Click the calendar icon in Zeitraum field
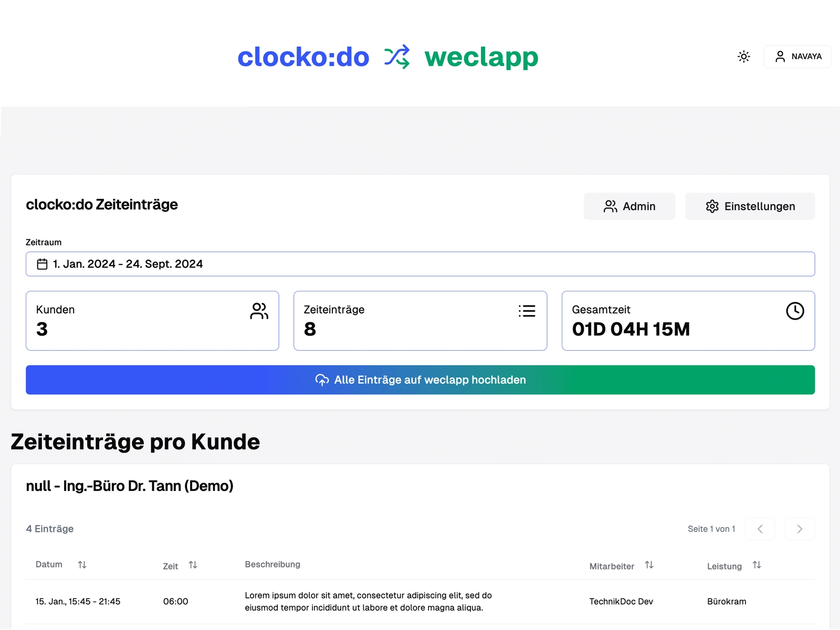This screenshot has width=840, height=630. point(43,264)
